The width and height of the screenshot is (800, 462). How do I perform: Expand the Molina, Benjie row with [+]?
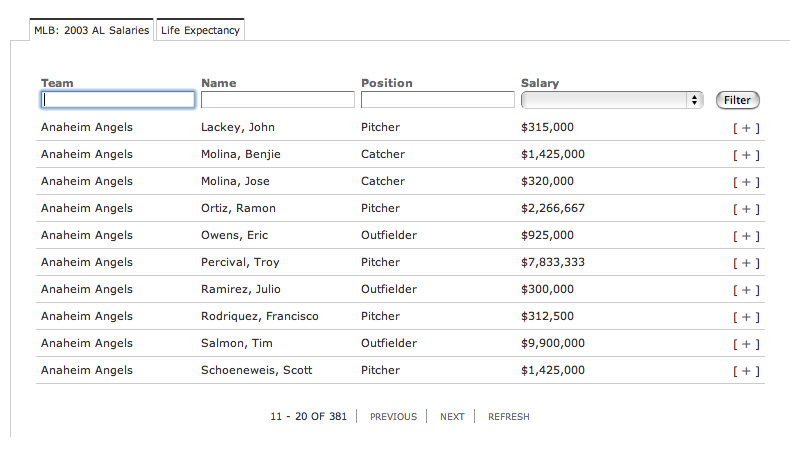point(746,155)
